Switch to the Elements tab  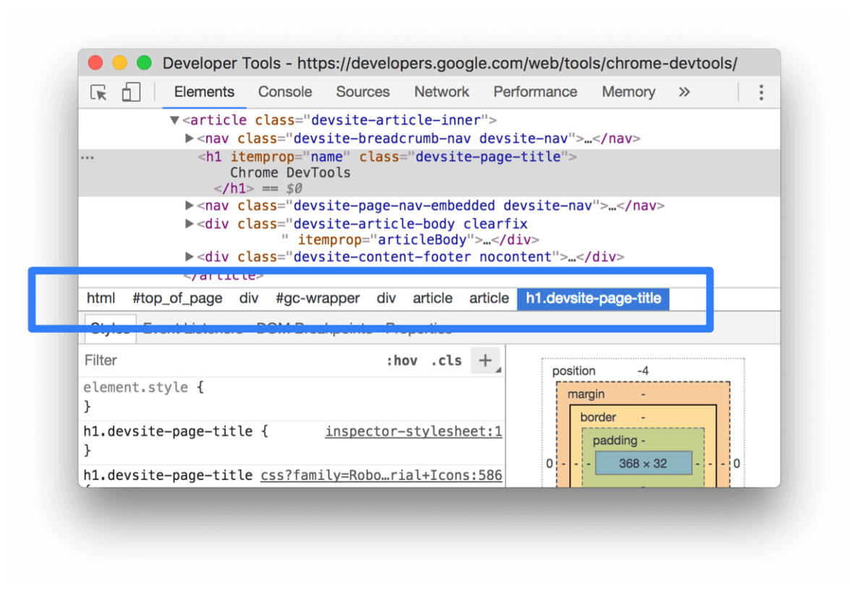pyautogui.click(x=204, y=92)
